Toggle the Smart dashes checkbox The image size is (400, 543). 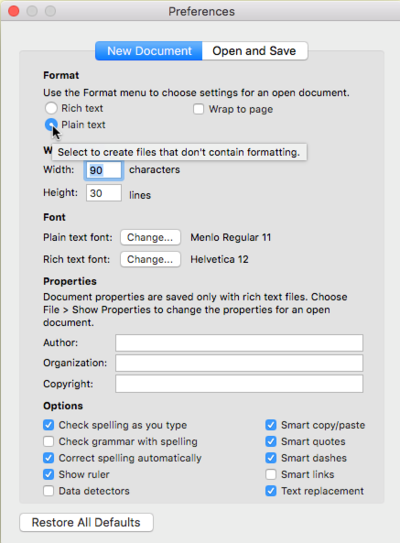(271, 458)
